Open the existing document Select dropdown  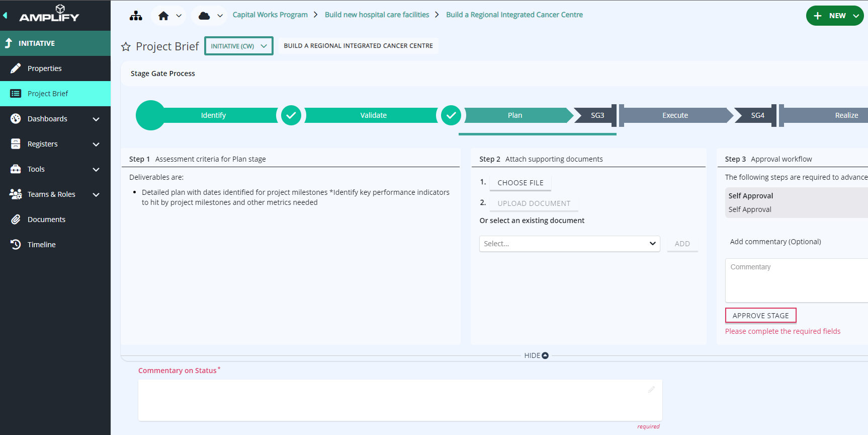tap(570, 244)
